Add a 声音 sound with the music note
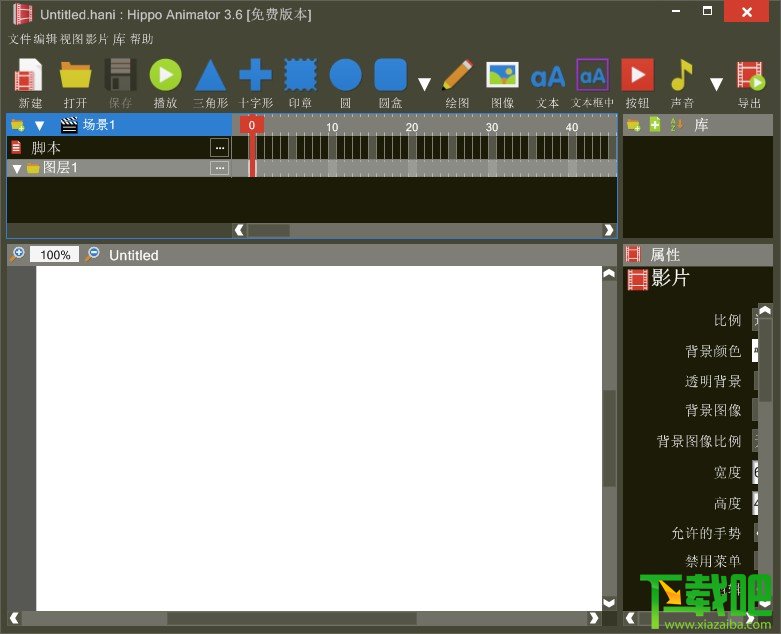The image size is (781, 634). [682, 84]
